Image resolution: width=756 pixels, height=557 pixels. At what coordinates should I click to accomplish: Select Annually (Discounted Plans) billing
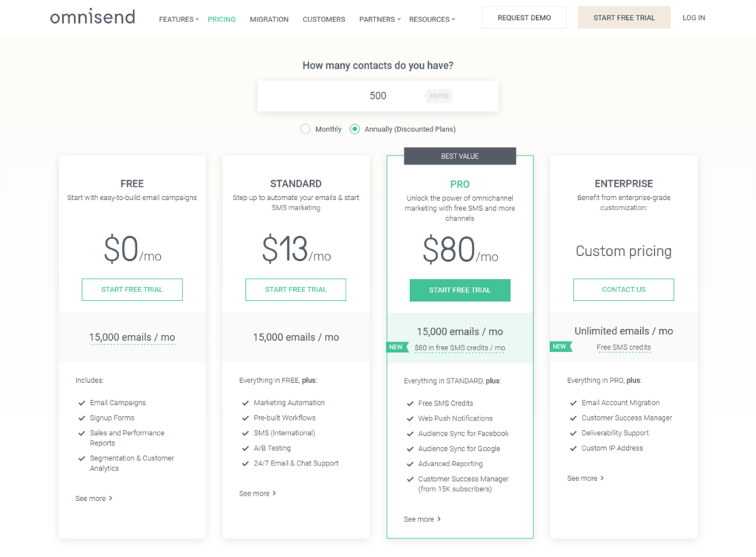(x=402, y=129)
